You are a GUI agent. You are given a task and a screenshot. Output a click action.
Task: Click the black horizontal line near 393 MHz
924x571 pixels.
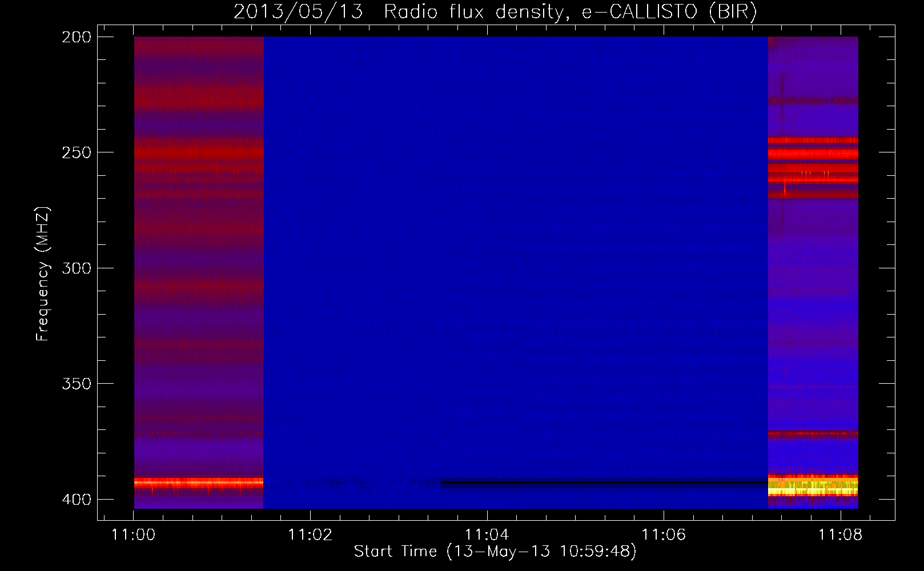[604, 483]
